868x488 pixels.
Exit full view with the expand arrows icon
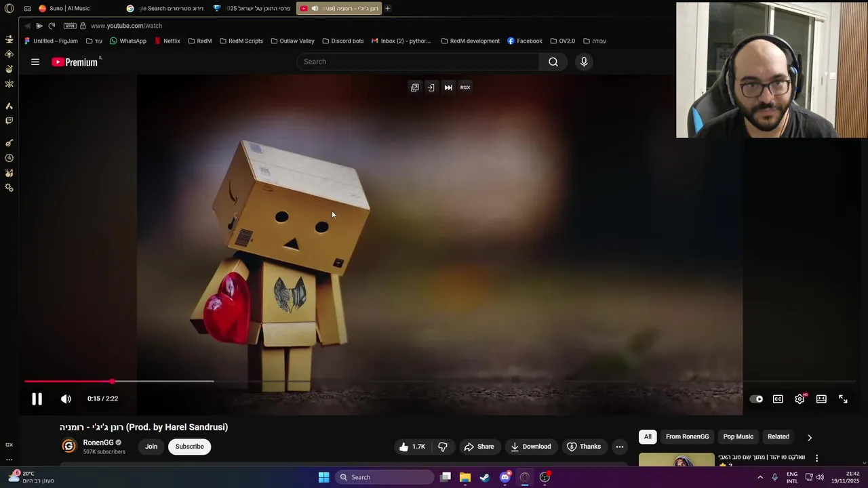[843, 399]
